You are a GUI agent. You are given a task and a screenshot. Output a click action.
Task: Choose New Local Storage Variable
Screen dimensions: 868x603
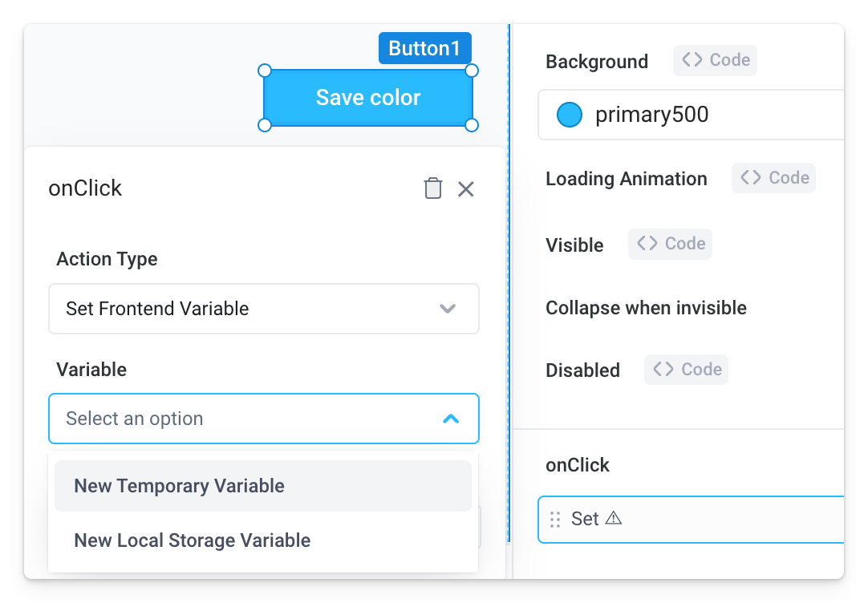192,540
